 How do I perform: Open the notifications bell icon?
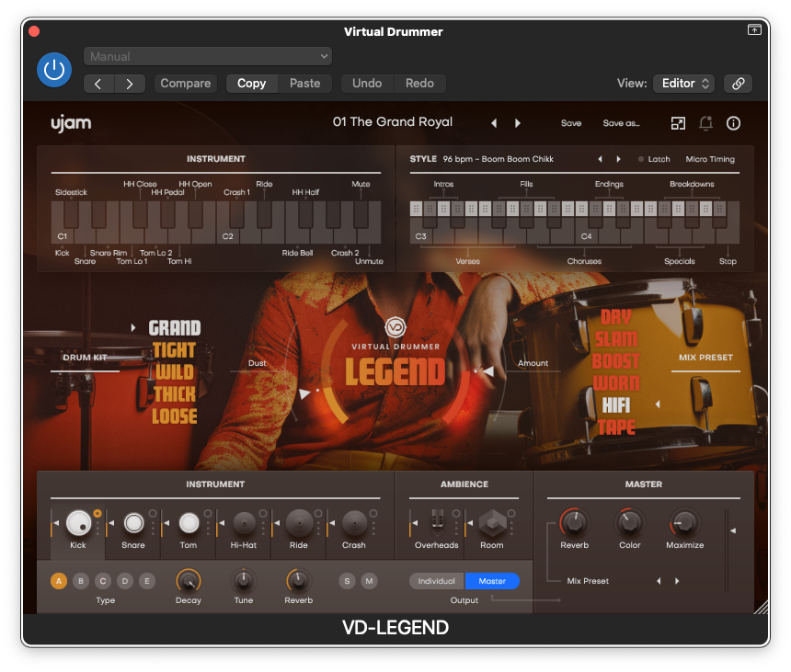pos(705,123)
